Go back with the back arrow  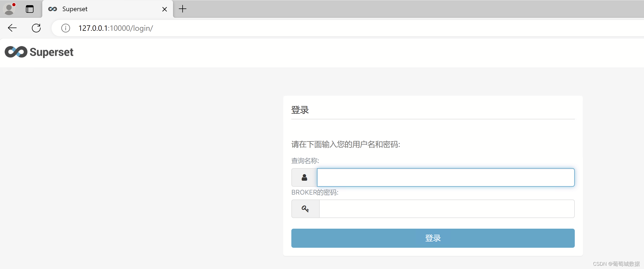(12, 28)
